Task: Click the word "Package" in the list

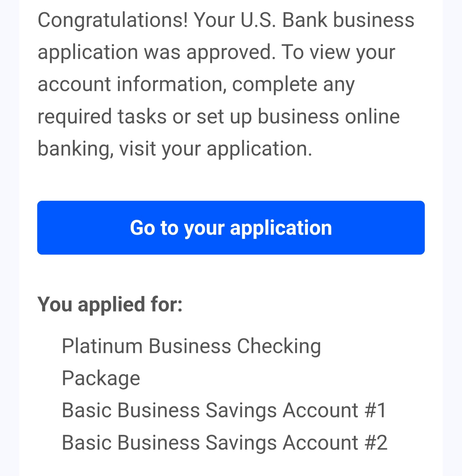Action: click(101, 378)
